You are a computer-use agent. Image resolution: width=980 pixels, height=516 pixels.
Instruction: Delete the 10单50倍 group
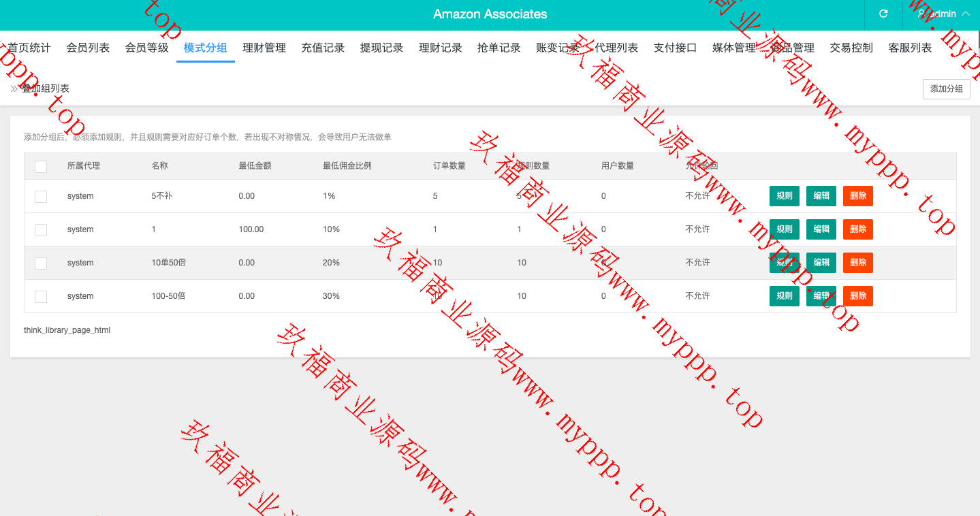pos(858,263)
